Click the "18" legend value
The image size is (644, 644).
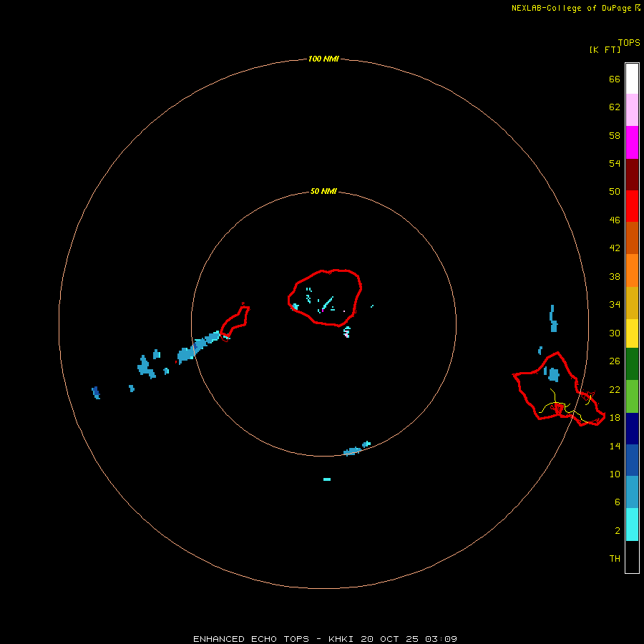point(615,417)
